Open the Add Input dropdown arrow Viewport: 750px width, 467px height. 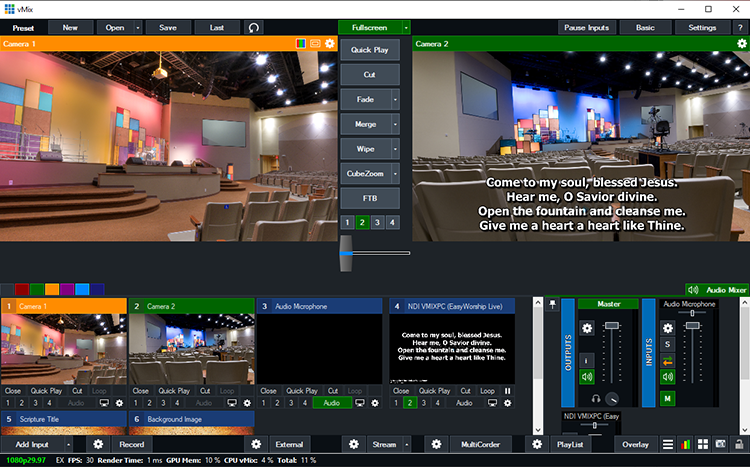tap(68, 443)
